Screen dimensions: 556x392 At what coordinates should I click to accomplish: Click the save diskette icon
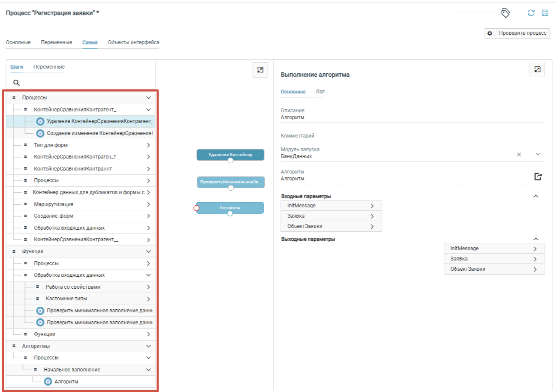pyautogui.click(x=545, y=13)
